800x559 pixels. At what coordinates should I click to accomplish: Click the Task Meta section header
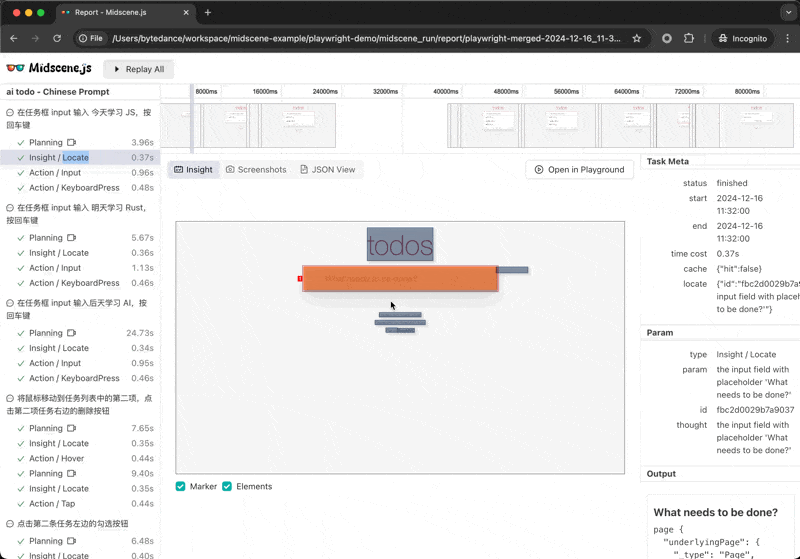(668, 161)
